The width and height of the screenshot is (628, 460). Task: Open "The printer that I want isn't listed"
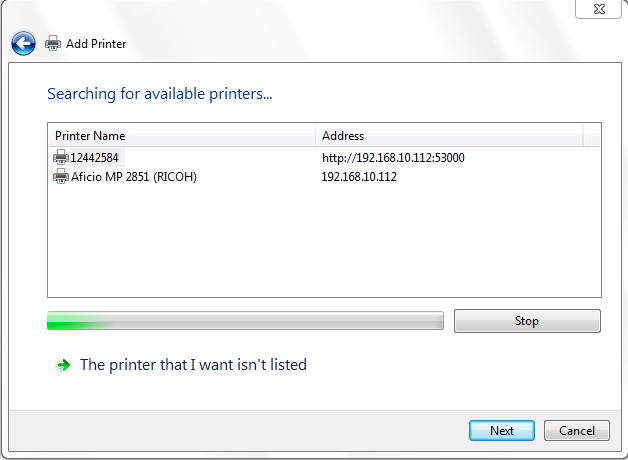click(x=193, y=365)
